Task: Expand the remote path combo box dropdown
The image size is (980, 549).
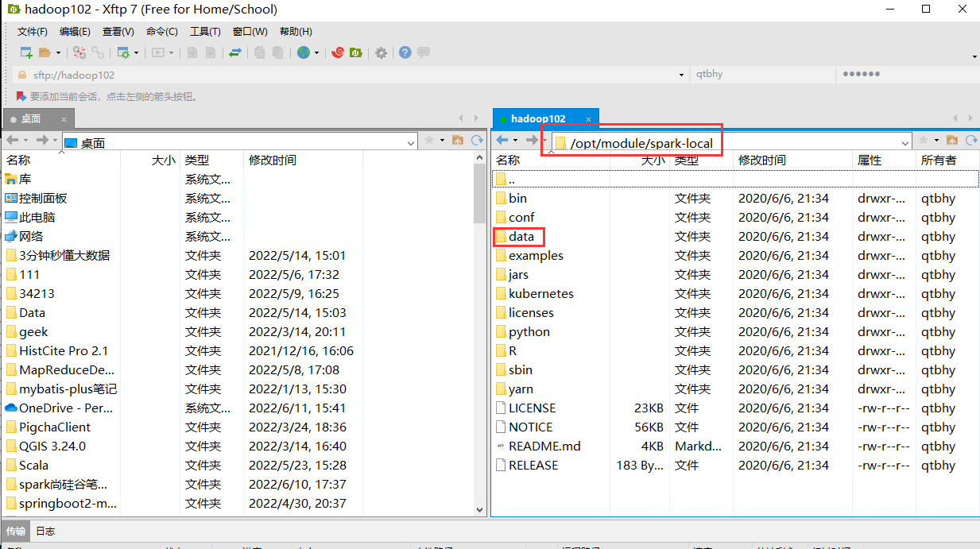Action: [905, 143]
